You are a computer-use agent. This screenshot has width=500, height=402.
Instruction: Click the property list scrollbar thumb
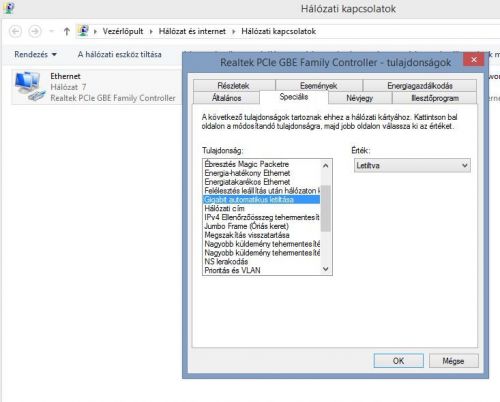[x=326, y=208]
